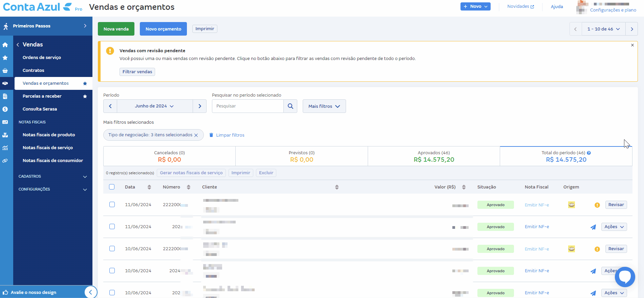Screen dimensions: 644x298
Task: Expand Primeiros Passos panel
Action: [46, 26]
